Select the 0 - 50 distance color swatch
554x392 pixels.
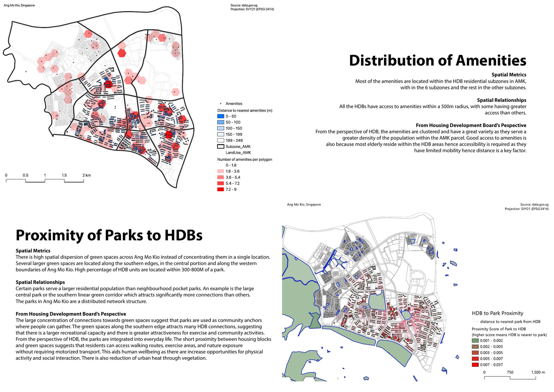(221, 116)
